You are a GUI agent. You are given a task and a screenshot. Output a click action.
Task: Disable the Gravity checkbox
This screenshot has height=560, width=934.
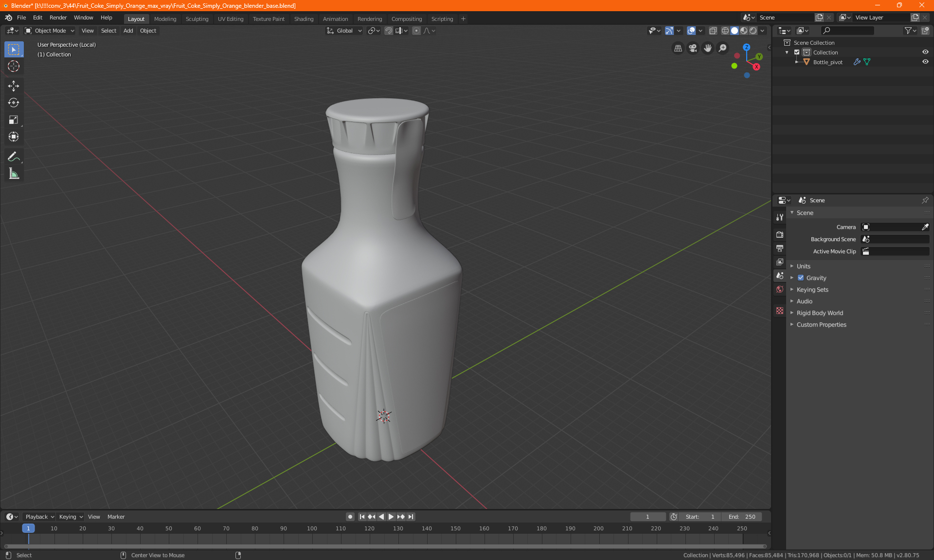tap(801, 278)
